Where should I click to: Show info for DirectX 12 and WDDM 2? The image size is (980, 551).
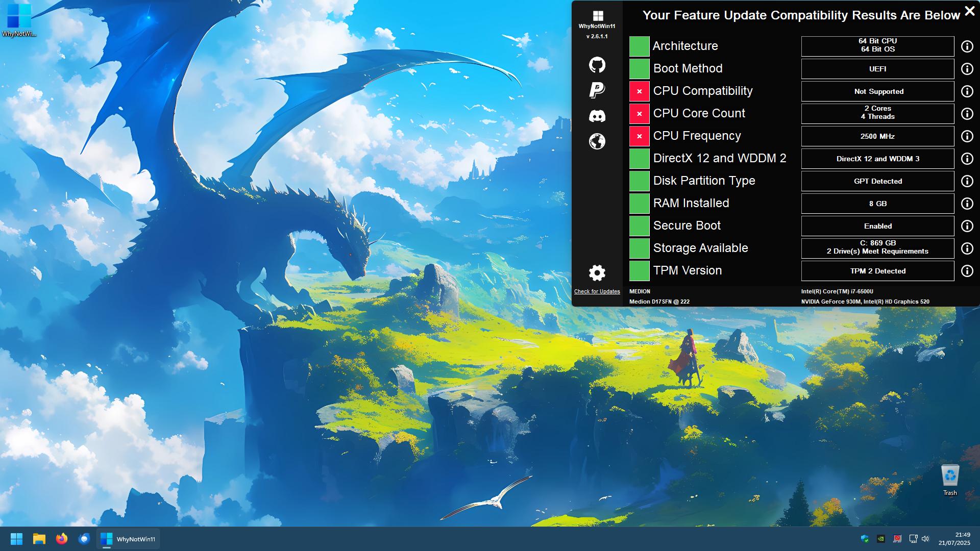click(967, 159)
